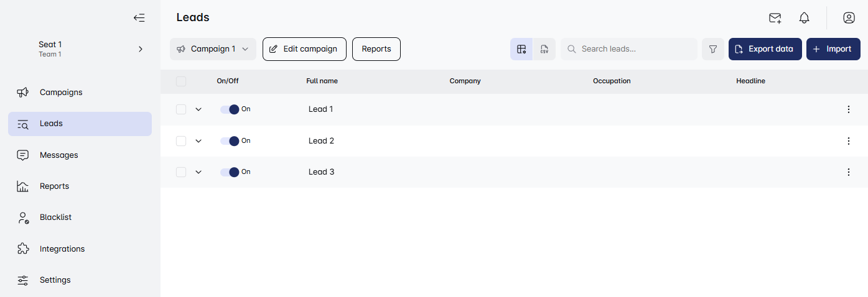Open the three-dot menu for Lead 3
Image resolution: width=868 pixels, height=297 pixels.
pyautogui.click(x=849, y=172)
